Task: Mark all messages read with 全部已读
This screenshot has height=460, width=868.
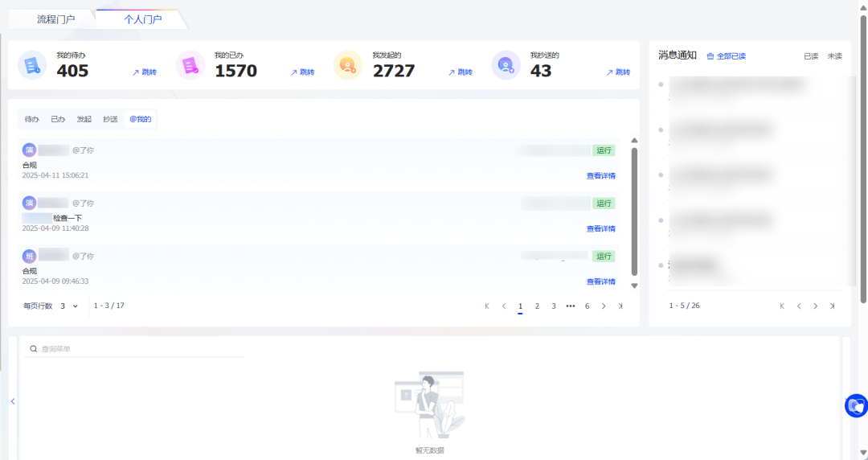Action: tap(726, 56)
